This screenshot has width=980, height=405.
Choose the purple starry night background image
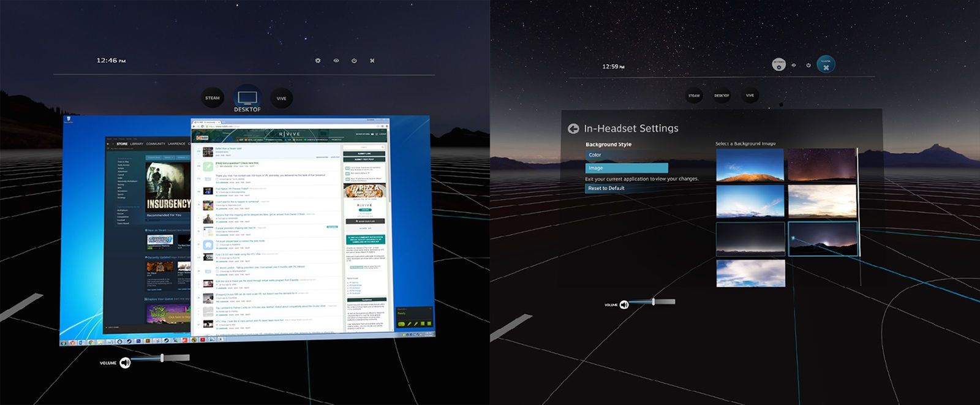(x=823, y=165)
